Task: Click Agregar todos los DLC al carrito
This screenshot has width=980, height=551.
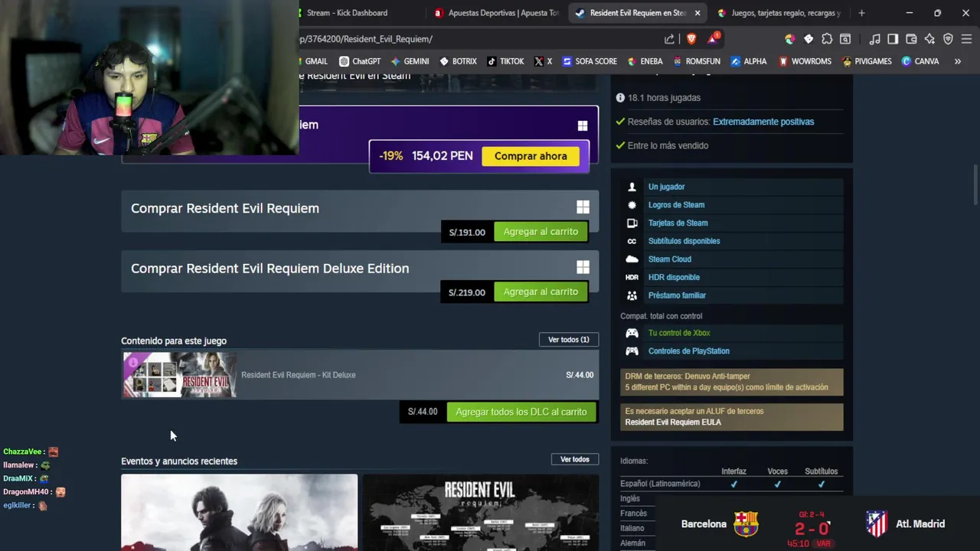Action: 521,412
